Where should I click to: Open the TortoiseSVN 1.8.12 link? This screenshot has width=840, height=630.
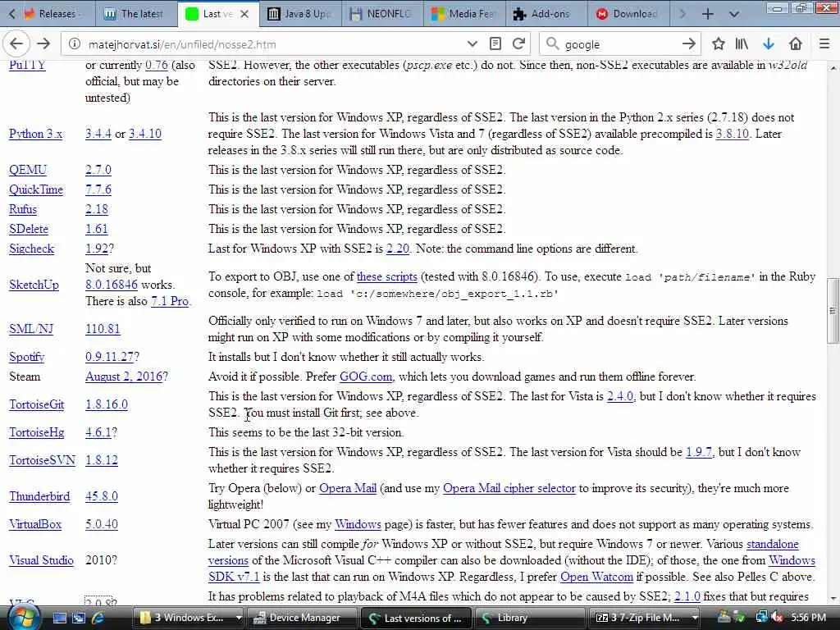click(101, 460)
